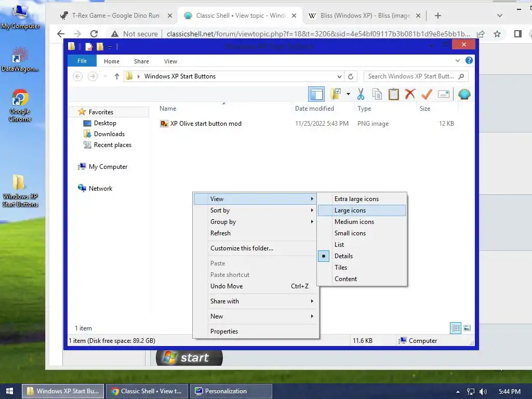Select Downloads in navigation pane
This screenshot has height=399, width=532.
point(109,134)
